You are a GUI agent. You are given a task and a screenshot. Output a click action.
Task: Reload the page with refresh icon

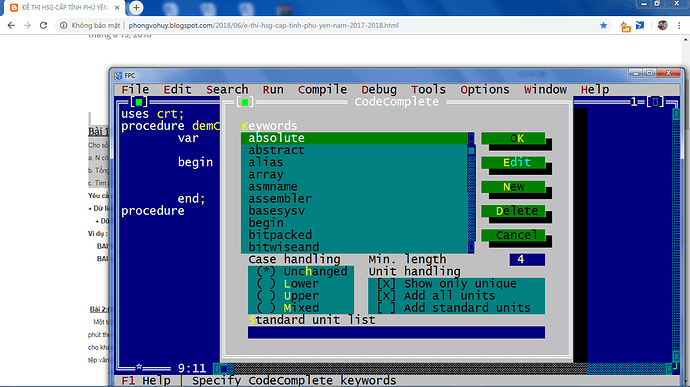tap(43, 26)
